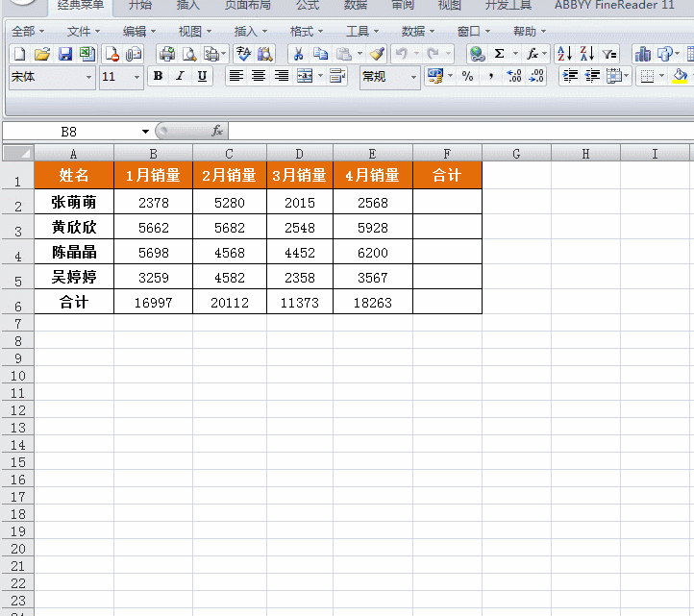The width and height of the screenshot is (694, 616).
Task: Redo the last undone action
Action: tap(433, 54)
